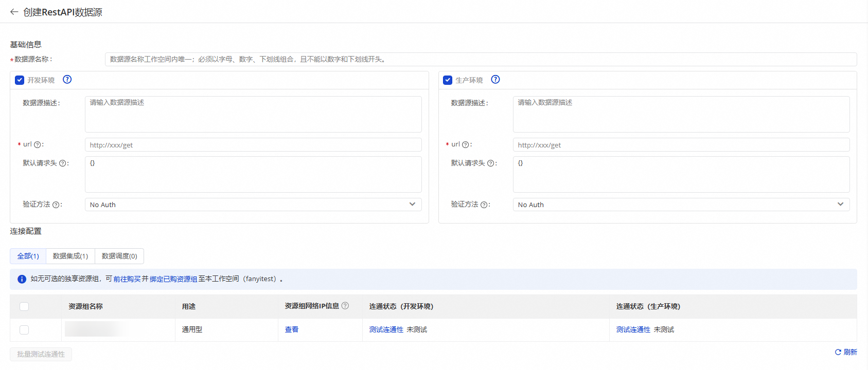Switch to the 数据调度(0) tab
This screenshot has height=370, width=868.
point(119,256)
